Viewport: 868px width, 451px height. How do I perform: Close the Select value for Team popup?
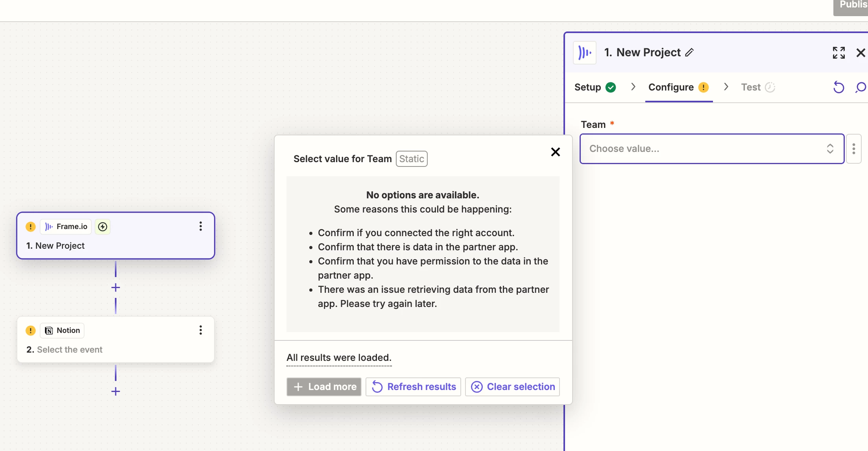[555, 152]
